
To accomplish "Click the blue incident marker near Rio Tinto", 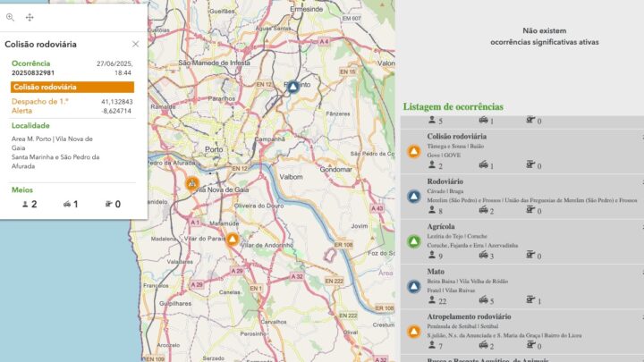I will pyautogui.click(x=292, y=87).
